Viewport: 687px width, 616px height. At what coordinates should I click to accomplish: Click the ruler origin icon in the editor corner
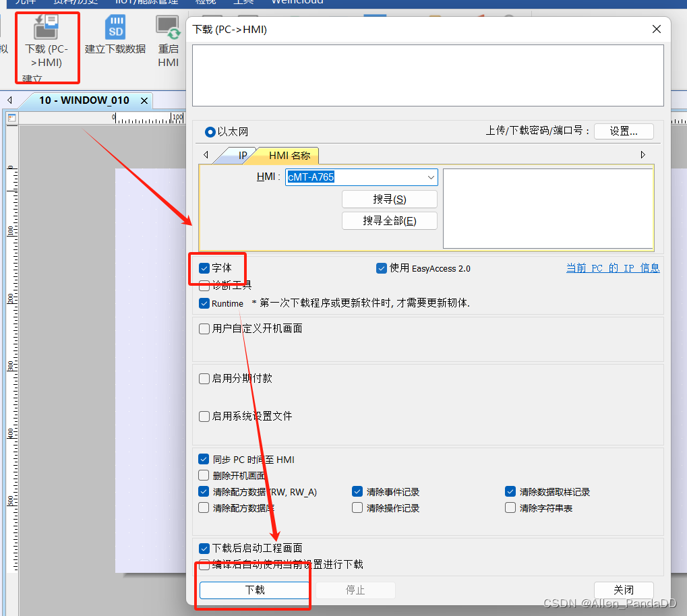pyautogui.click(x=12, y=118)
